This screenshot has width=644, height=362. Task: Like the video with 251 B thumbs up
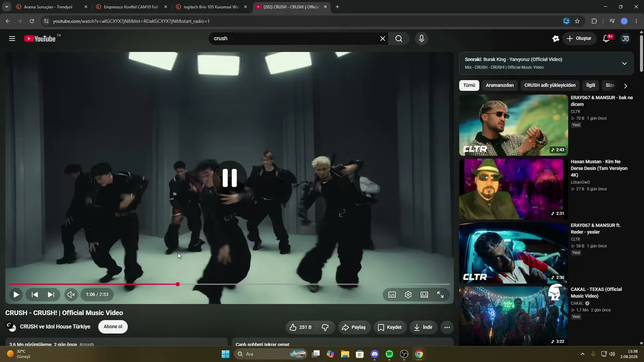[300, 327]
